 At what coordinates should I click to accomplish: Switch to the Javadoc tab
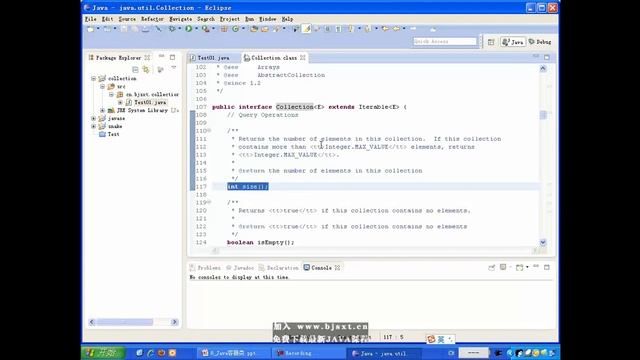tap(240, 268)
